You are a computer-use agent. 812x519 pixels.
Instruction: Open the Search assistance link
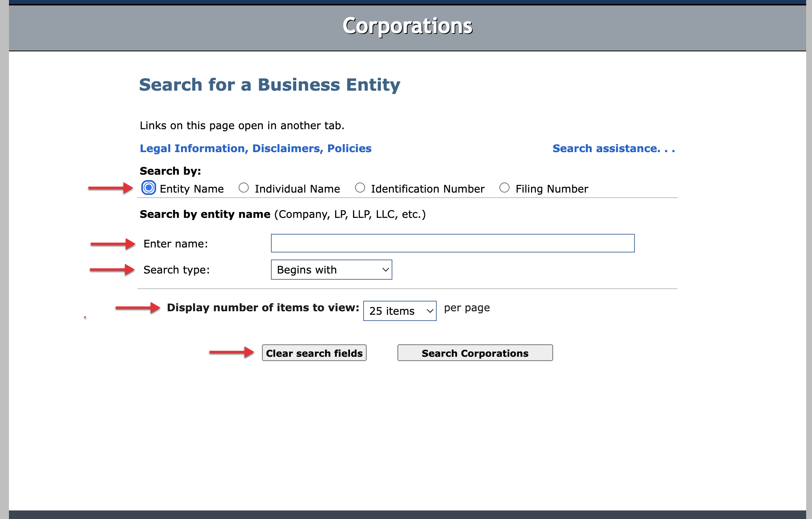(x=613, y=148)
